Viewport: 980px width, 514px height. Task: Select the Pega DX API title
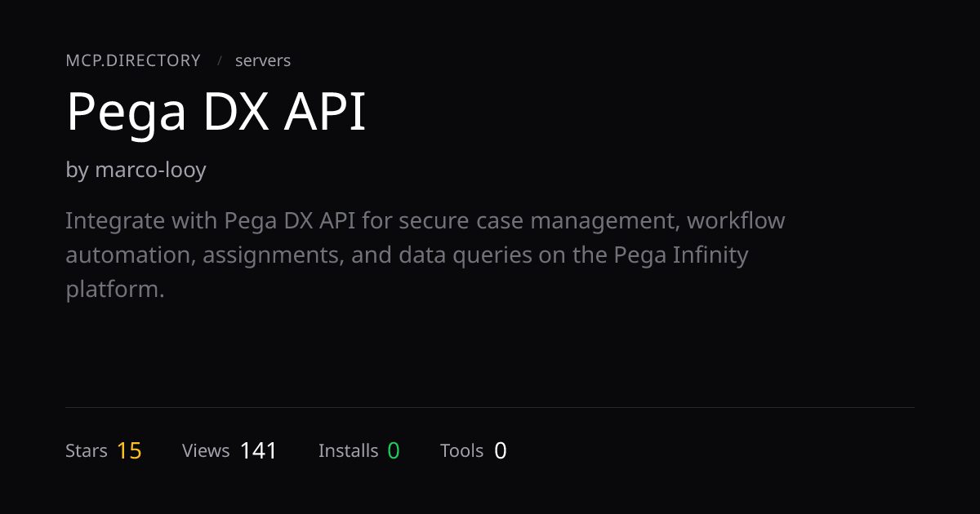pyautogui.click(x=216, y=113)
